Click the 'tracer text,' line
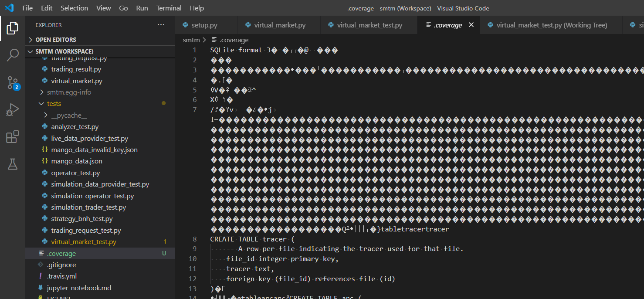This screenshot has height=299, width=644. (x=250, y=269)
